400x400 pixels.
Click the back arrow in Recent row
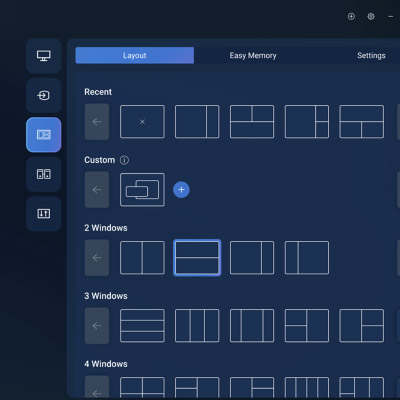[97, 122]
